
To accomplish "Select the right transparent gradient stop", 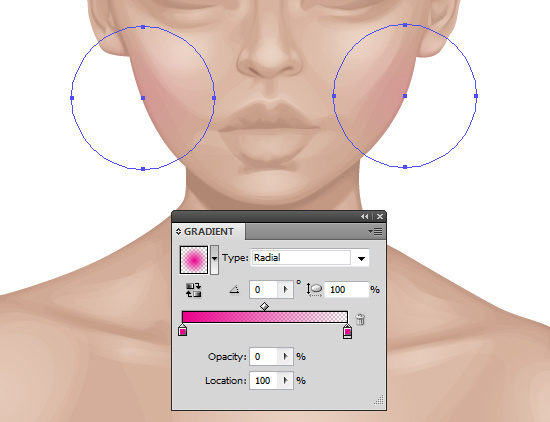I will 347,331.
